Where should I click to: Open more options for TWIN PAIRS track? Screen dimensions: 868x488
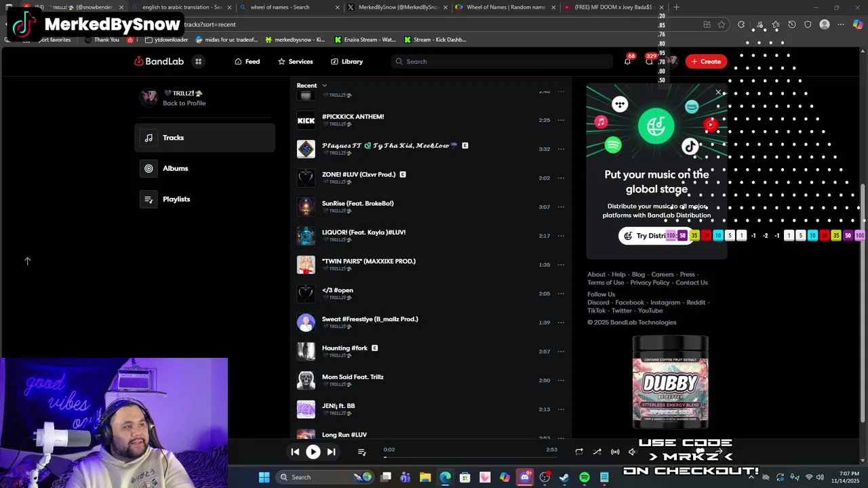pyautogui.click(x=561, y=265)
